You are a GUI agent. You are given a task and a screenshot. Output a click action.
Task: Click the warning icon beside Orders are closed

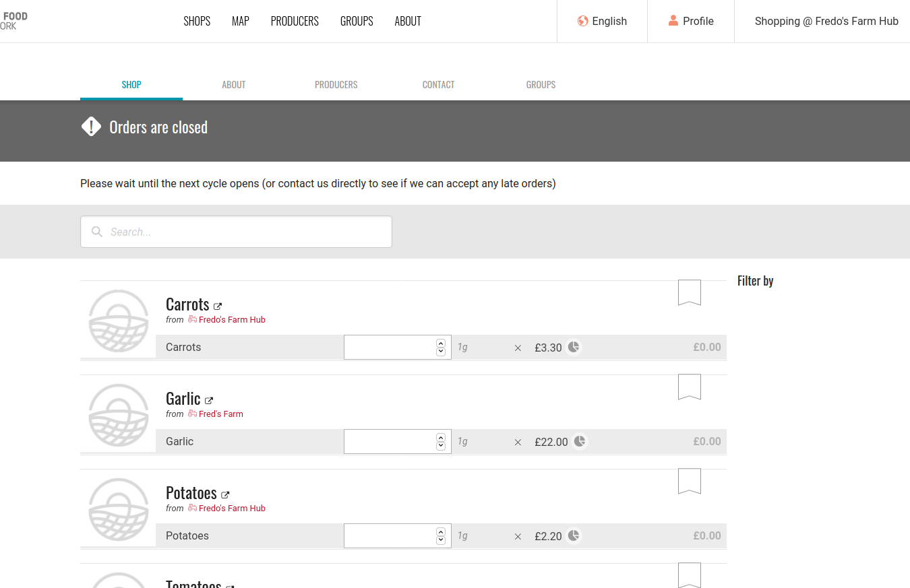91,127
